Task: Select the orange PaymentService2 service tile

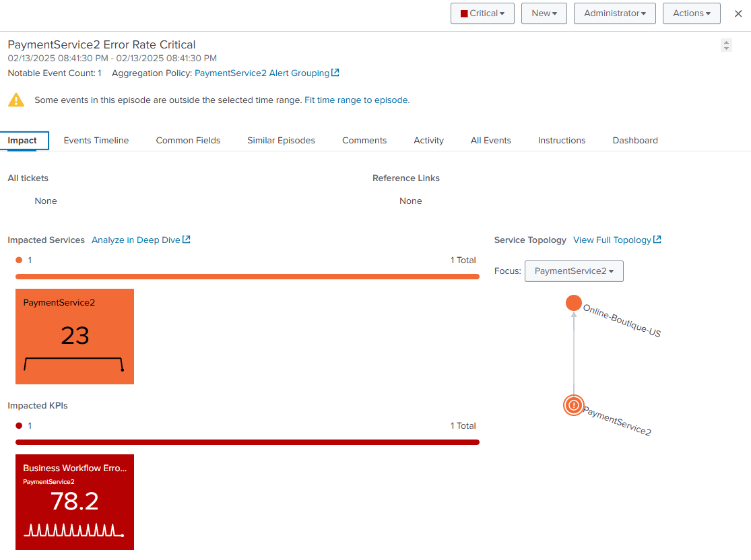Action: (75, 337)
